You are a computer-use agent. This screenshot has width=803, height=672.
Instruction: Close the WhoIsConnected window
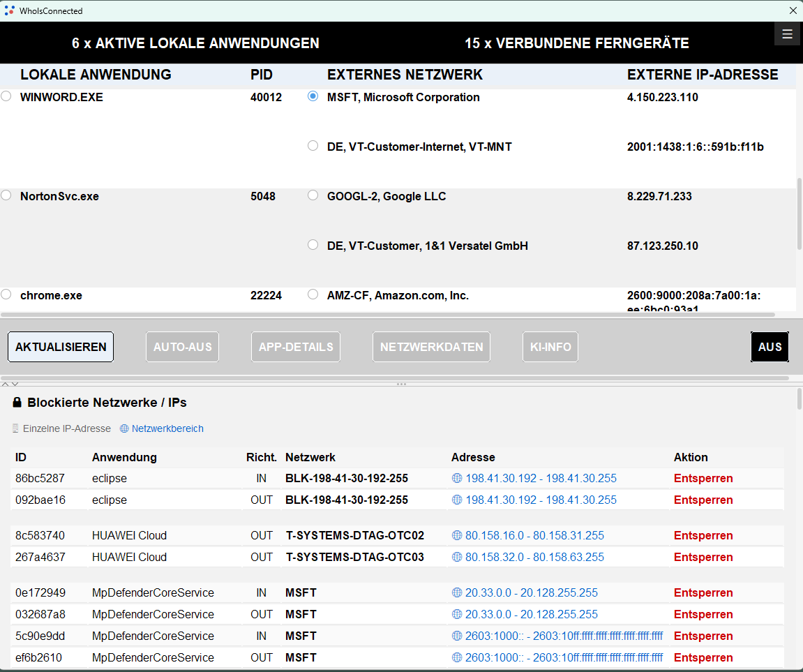[x=793, y=10]
